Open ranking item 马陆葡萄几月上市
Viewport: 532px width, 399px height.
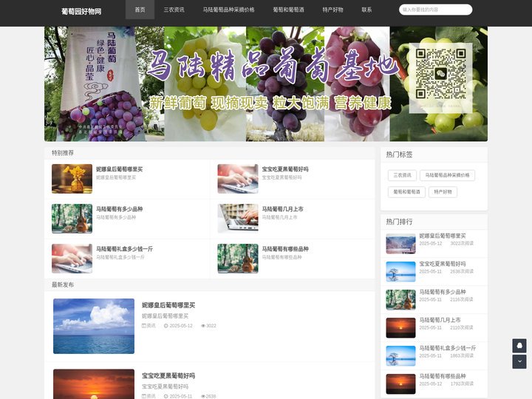point(440,320)
